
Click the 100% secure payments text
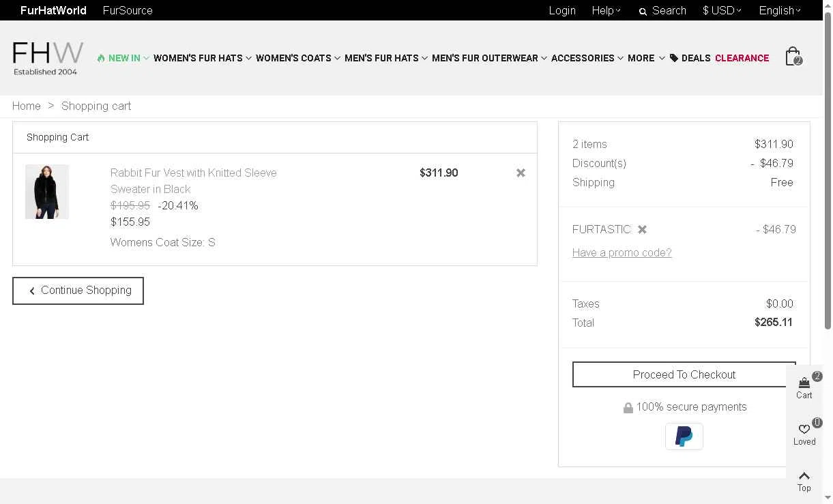coord(692,406)
